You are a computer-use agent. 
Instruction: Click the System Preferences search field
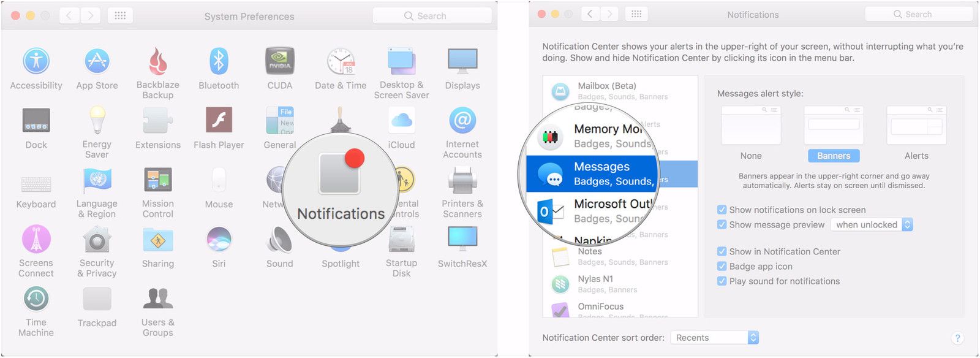(x=432, y=16)
